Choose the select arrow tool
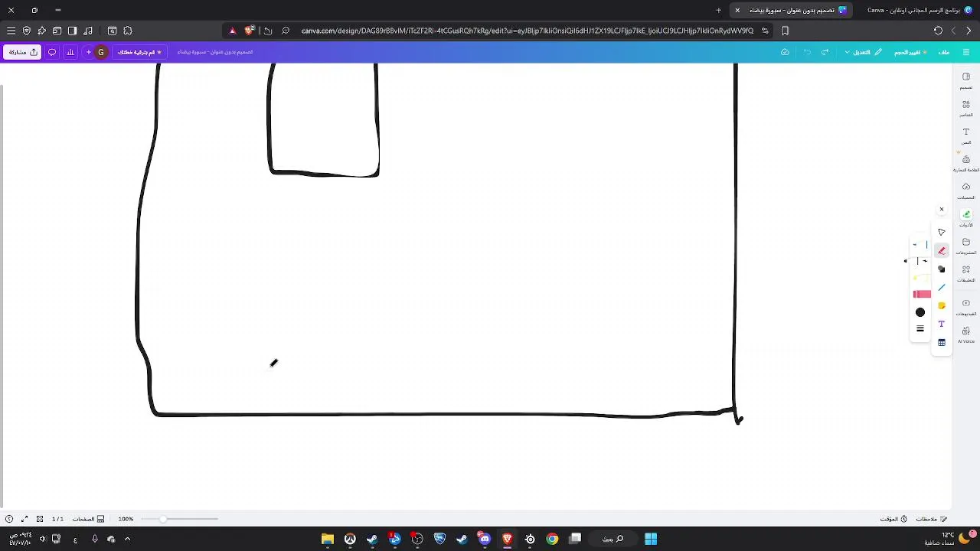Screen dimensions: 980x551 click(942, 232)
